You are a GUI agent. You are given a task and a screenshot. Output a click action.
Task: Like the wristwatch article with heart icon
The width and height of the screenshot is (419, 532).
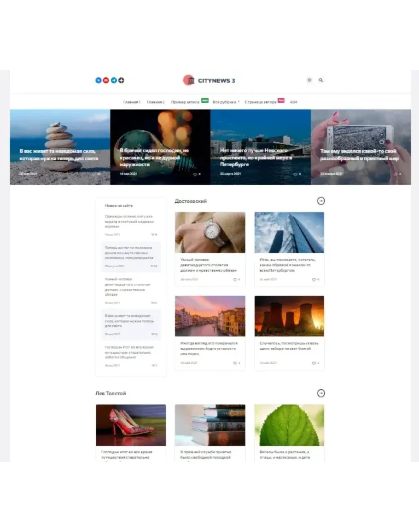[234, 280]
